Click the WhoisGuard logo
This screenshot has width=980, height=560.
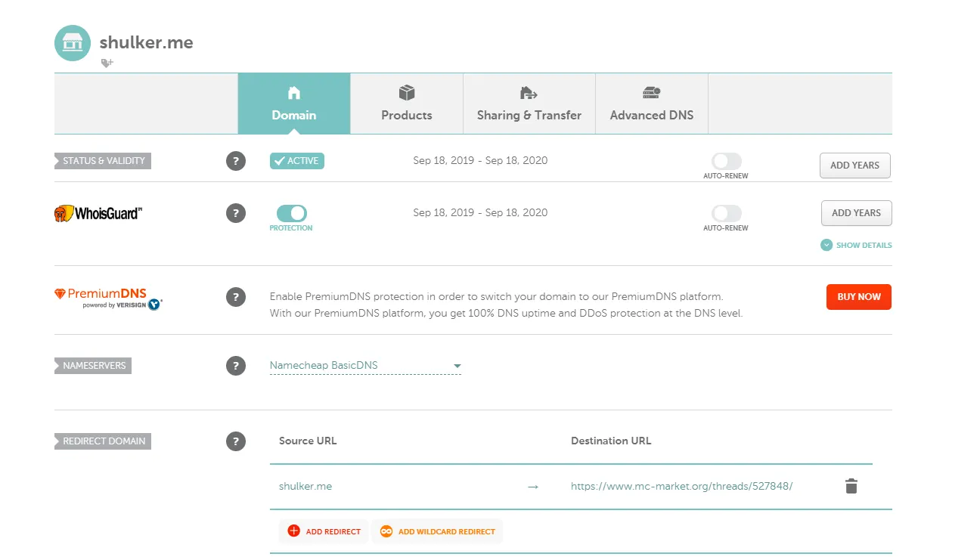point(98,213)
